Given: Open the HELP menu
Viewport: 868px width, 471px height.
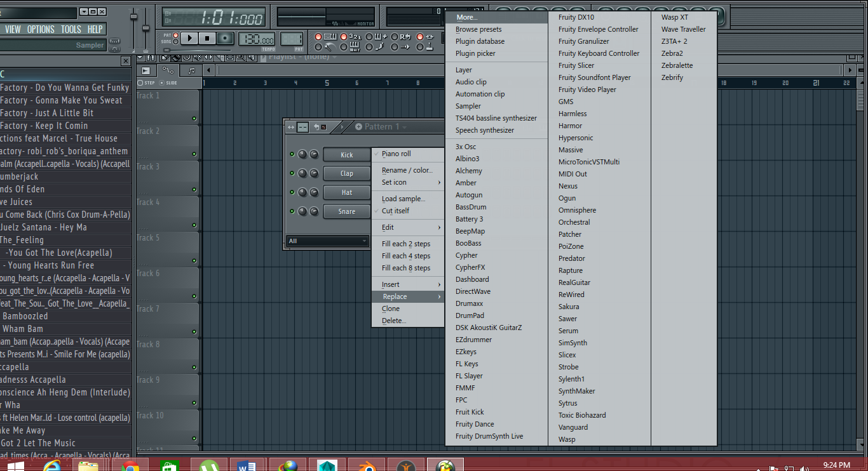Looking at the screenshot, I should click(95, 29).
